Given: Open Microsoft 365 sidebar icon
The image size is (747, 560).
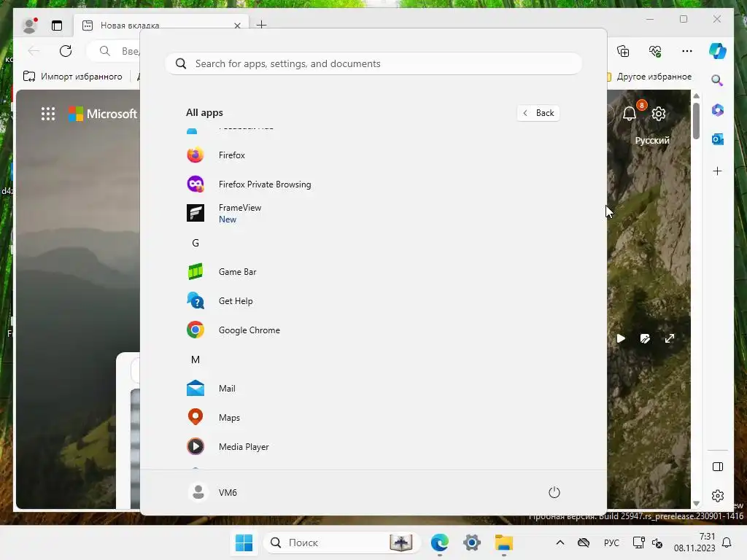Looking at the screenshot, I should 718,110.
